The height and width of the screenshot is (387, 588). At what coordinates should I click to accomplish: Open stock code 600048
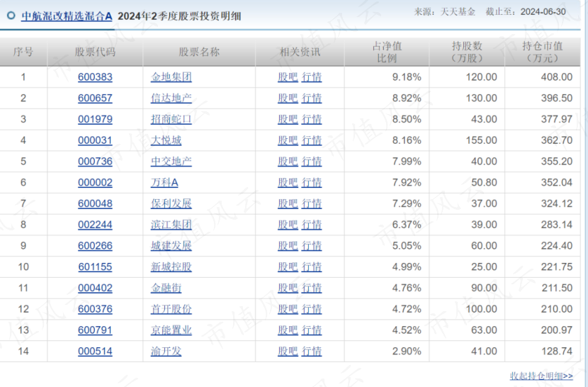(95, 203)
